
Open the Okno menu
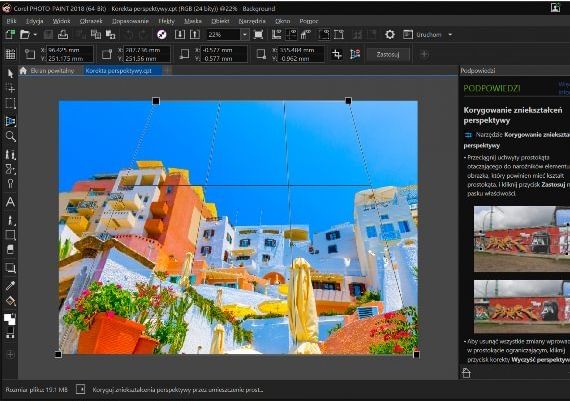(x=282, y=21)
